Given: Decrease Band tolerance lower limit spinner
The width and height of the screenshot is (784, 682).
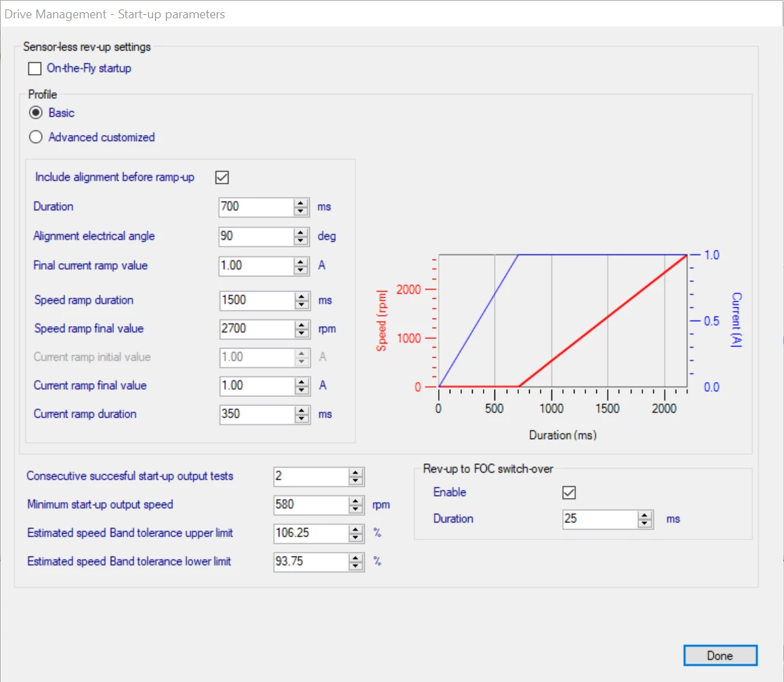Looking at the screenshot, I should tap(355, 567).
